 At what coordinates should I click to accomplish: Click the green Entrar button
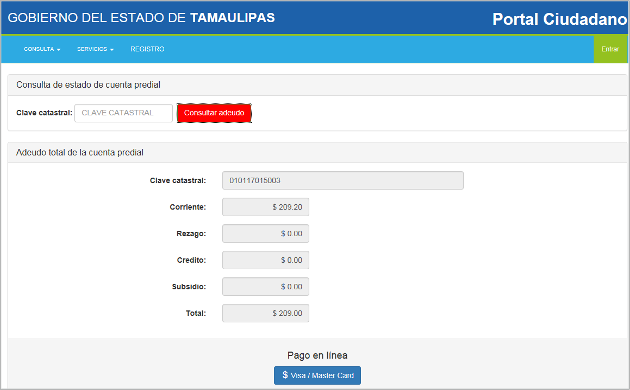610,49
